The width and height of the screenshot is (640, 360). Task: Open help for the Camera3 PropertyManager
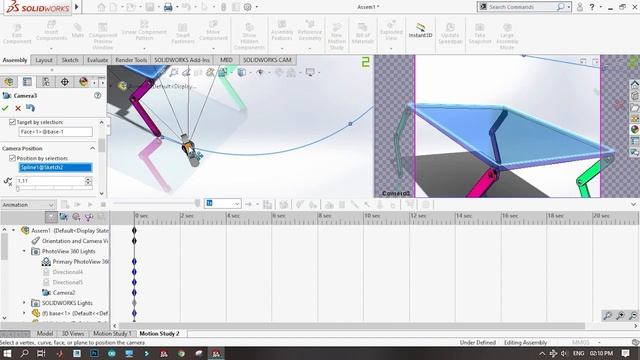click(x=98, y=96)
